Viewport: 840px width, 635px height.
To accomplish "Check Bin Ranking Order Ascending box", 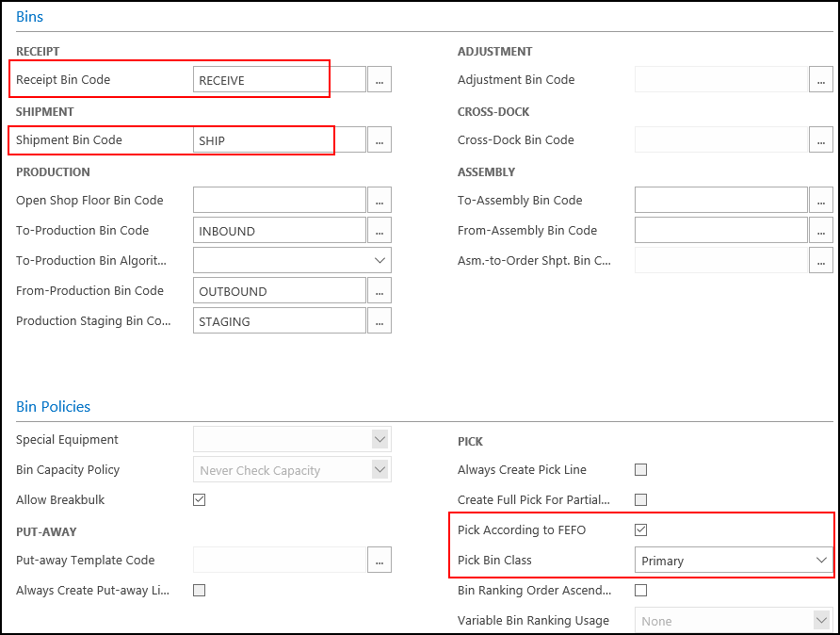I will pyautogui.click(x=641, y=591).
